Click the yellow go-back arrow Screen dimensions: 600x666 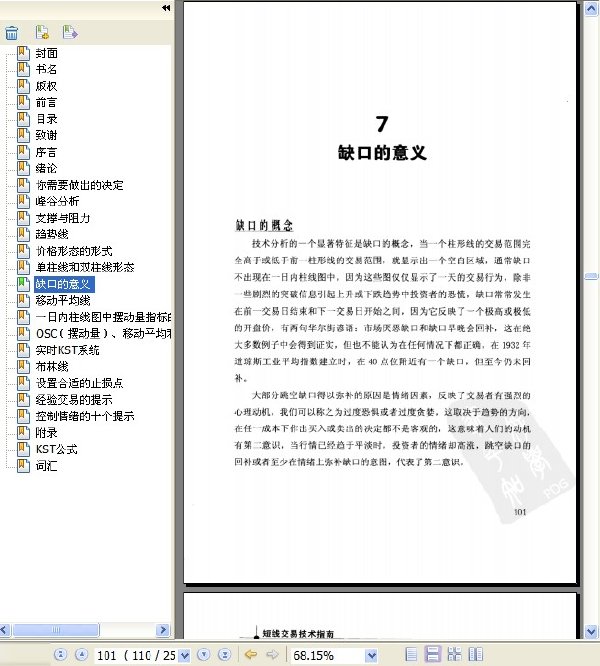pyautogui.click(x=251, y=655)
